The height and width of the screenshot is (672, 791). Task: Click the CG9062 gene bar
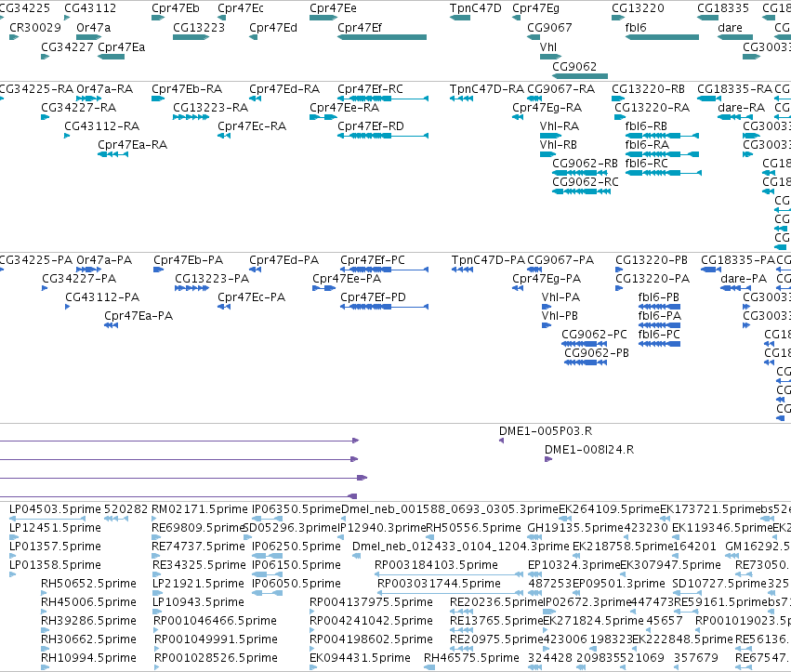(580, 76)
